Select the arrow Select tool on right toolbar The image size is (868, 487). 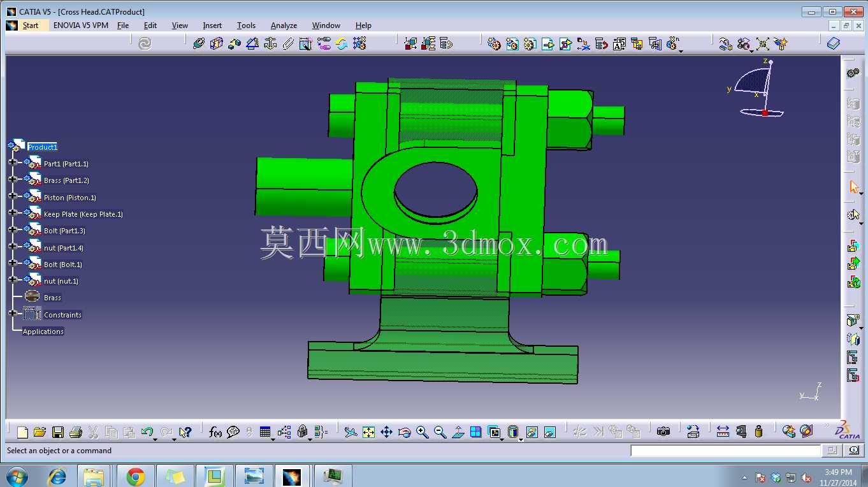tap(853, 187)
